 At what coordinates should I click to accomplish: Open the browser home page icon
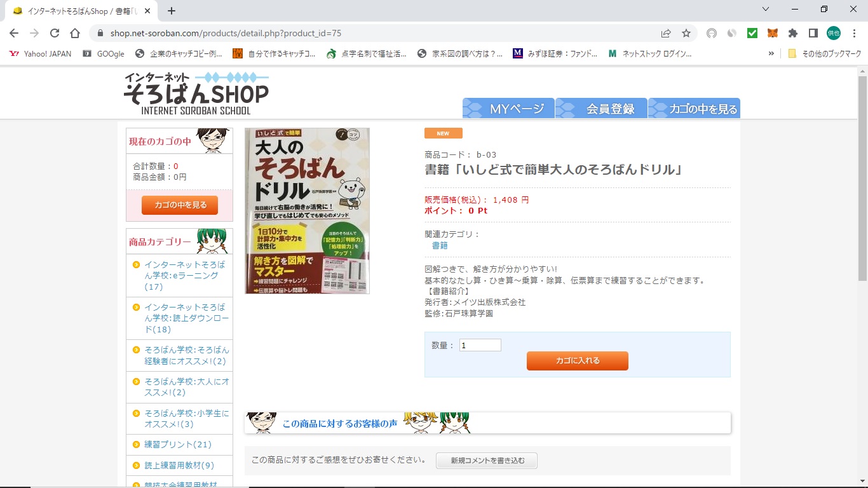pyautogui.click(x=75, y=33)
